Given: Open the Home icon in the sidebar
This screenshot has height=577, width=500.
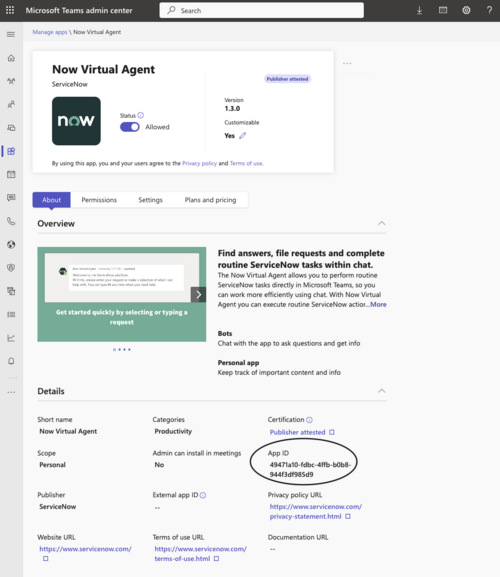Looking at the screenshot, I should (11, 58).
